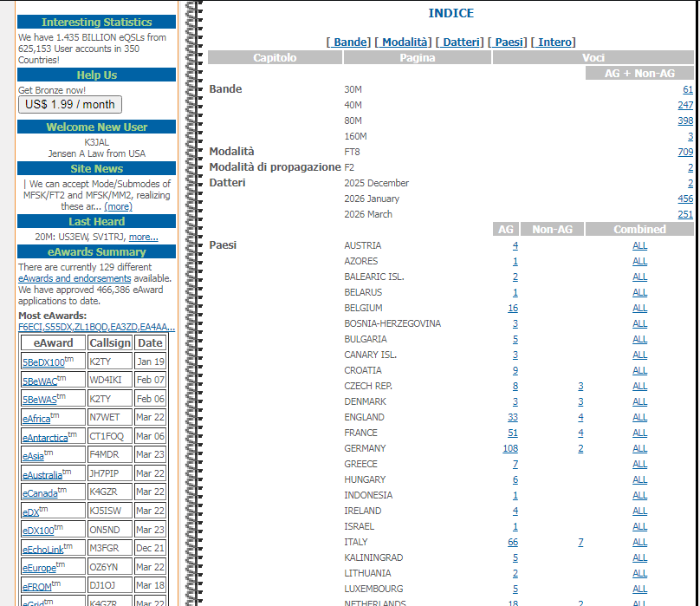
Task: Click the Capitolo column header
Action: (275, 57)
